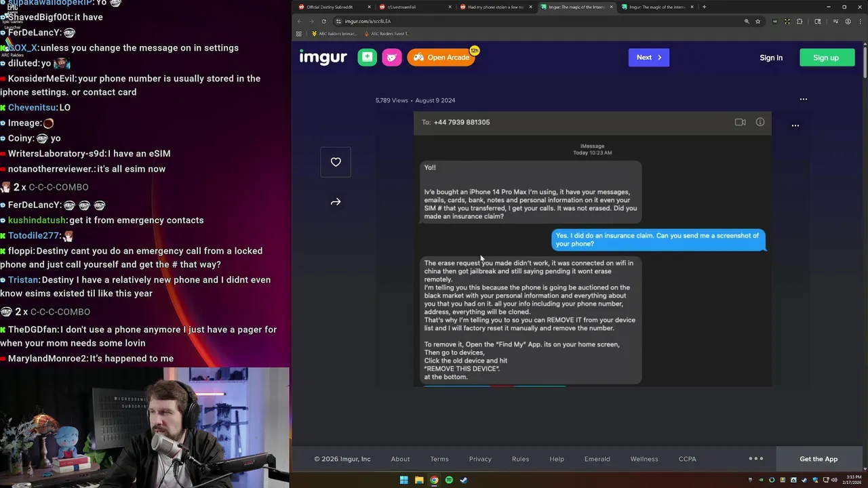Click the Chrome taskbar icon
The width and height of the screenshot is (868, 488).
(434, 480)
